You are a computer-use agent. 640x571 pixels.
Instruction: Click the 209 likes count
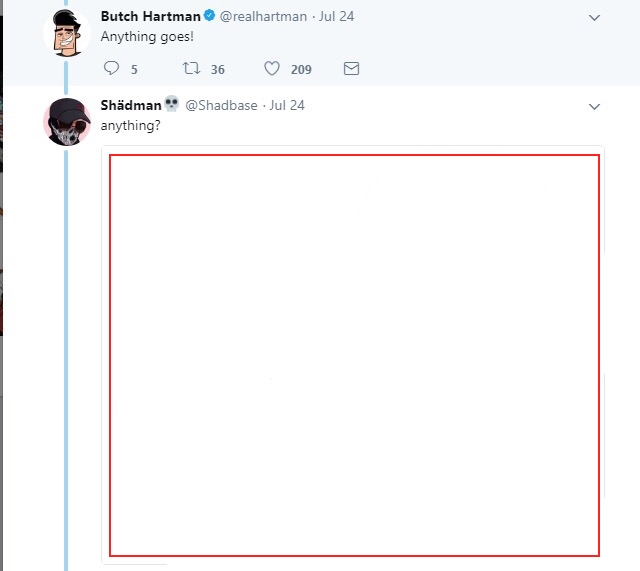301,70
